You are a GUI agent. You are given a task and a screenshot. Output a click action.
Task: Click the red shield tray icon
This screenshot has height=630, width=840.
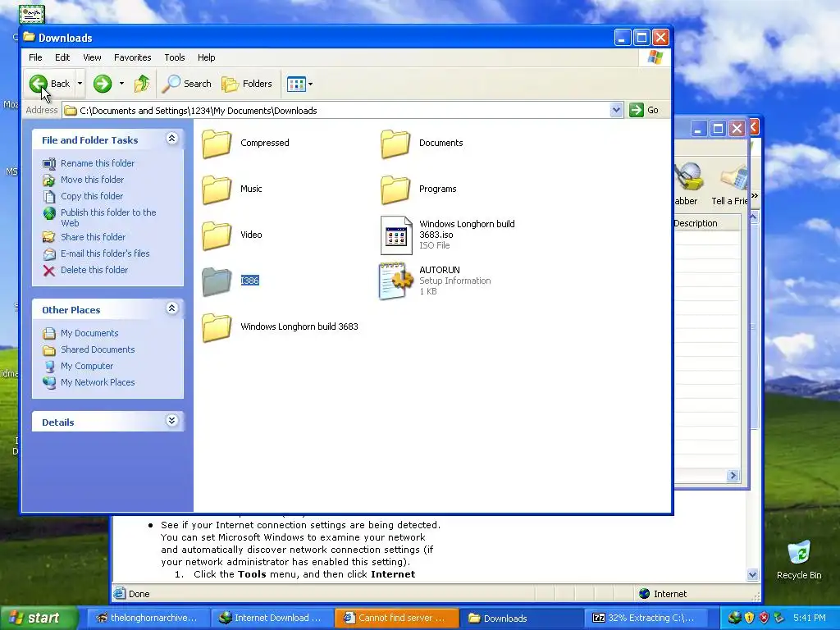tap(764, 618)
